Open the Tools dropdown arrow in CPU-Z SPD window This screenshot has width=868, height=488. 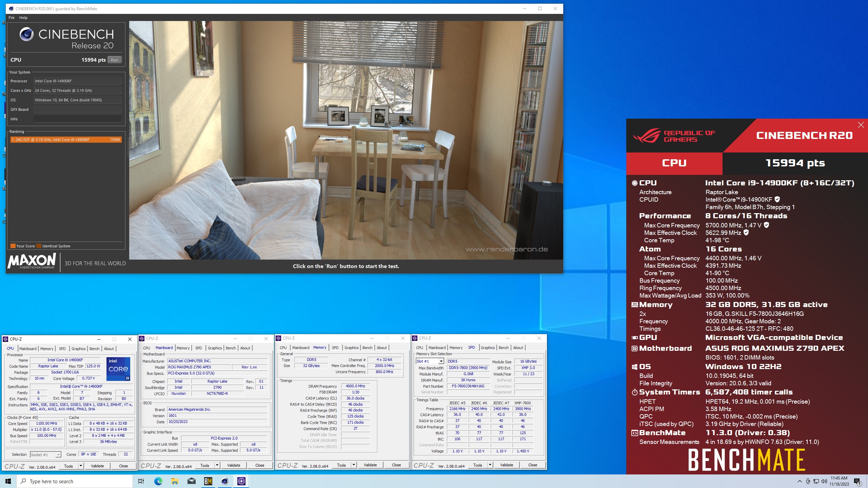490,465
